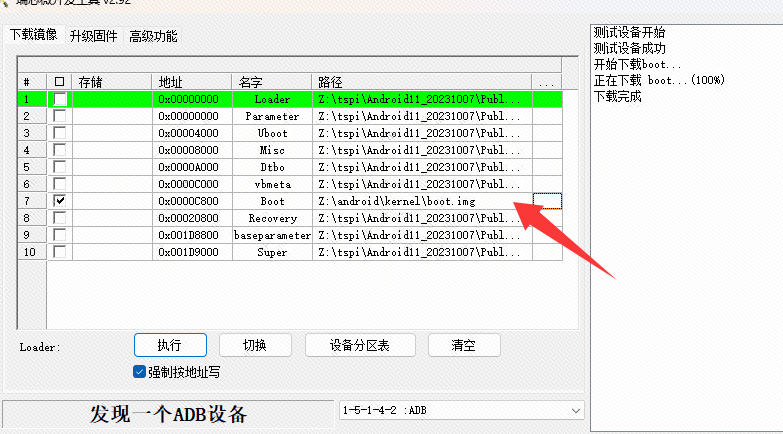The height and width of the screenshot is (434, 783).
Task: Select row number 10
Action: (32, 252)
